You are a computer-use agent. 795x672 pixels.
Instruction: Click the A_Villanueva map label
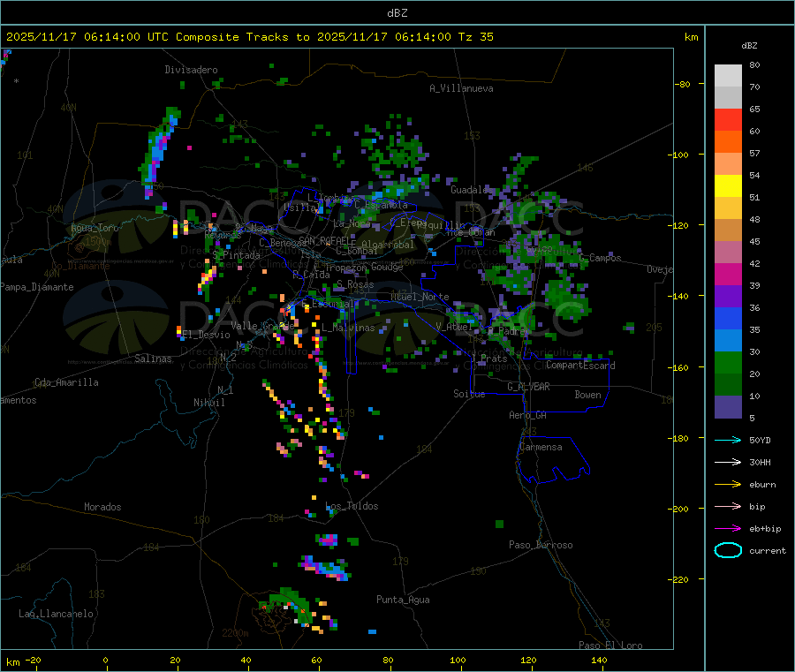461,88
